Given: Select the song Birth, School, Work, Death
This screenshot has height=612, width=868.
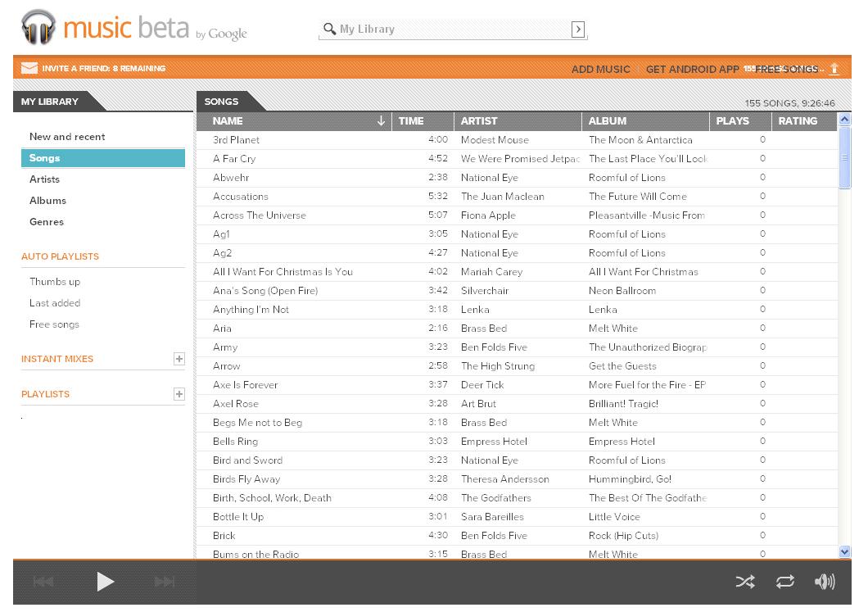Looking at the screenshot, I should click(272, 498).
